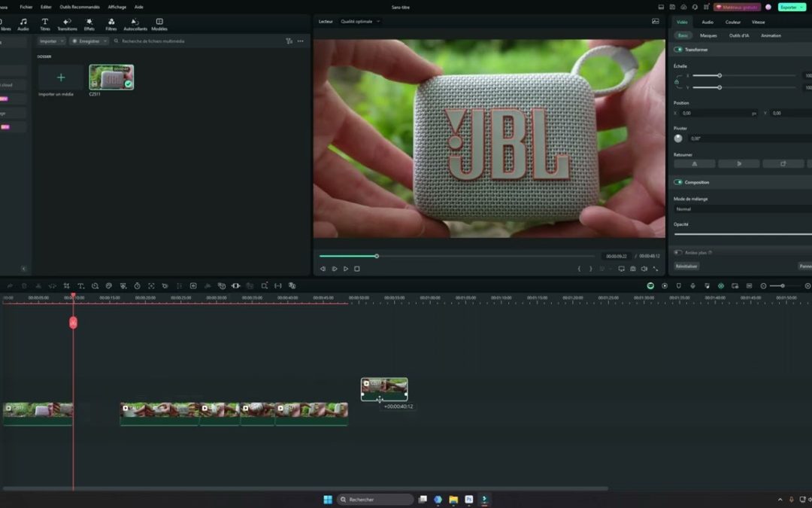Click the red playhead marker on the timeline
This screenshot has width=812, height=508.
73,322
